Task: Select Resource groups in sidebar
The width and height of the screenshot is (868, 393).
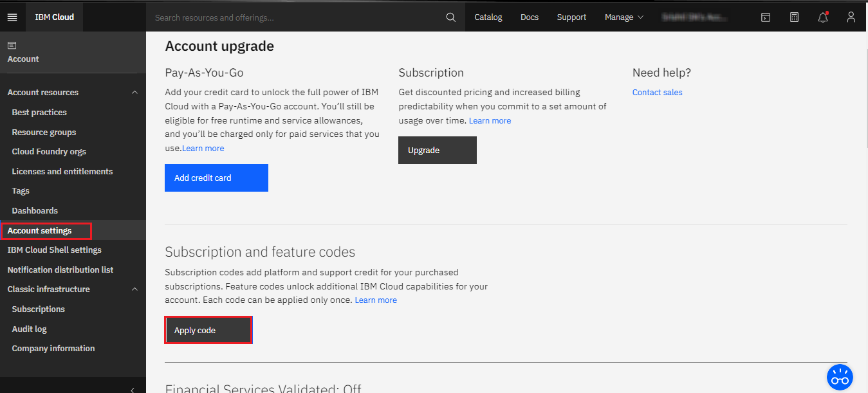Action: (44, 132)
